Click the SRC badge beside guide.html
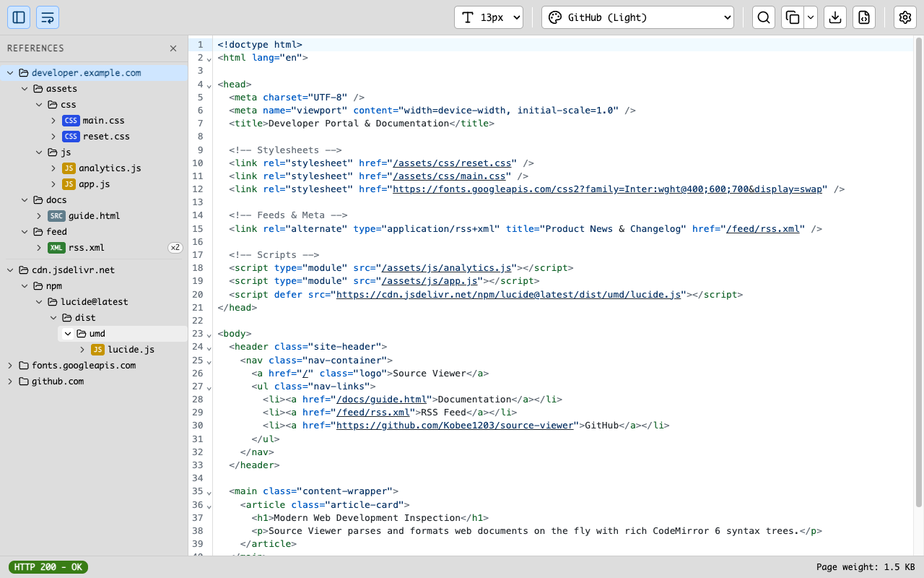The height and width of the screenshot is (578, 924). pyautogui.click(x=56, y=216)
